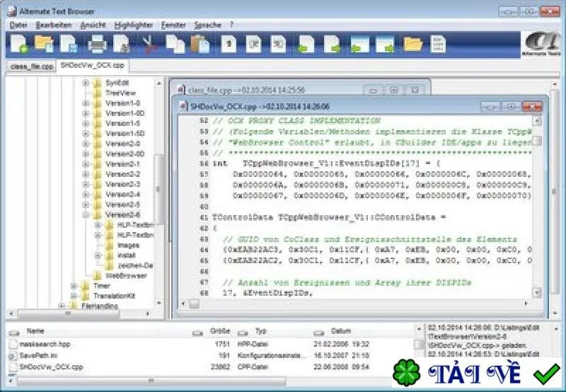Expand the Timer folder node
The image size is (566, 392).
[74, 286]
